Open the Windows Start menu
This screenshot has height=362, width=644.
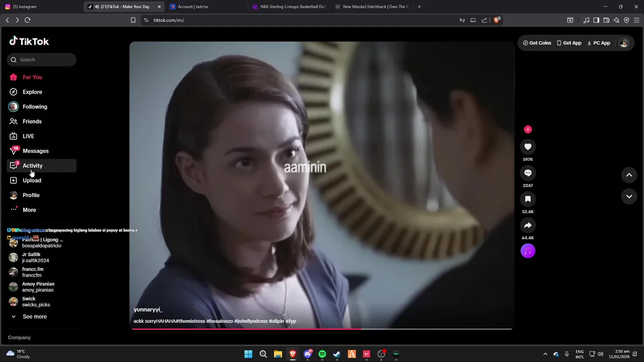coord(249,354)
